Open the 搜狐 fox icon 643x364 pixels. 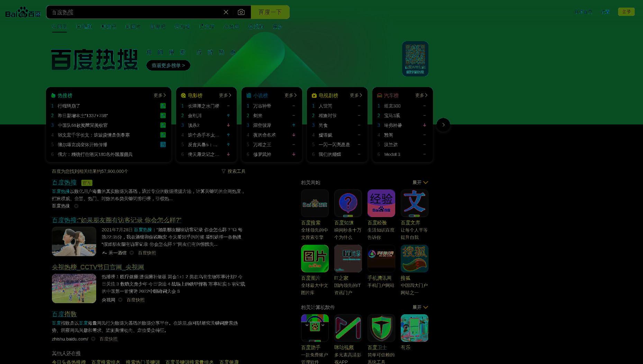click(415, 259)
